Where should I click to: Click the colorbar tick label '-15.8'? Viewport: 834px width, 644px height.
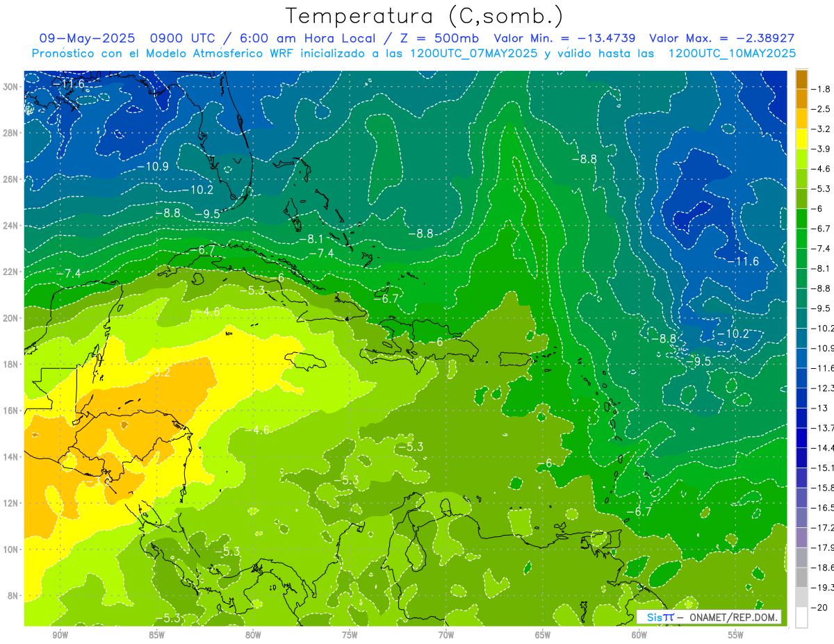click(823, 488)
